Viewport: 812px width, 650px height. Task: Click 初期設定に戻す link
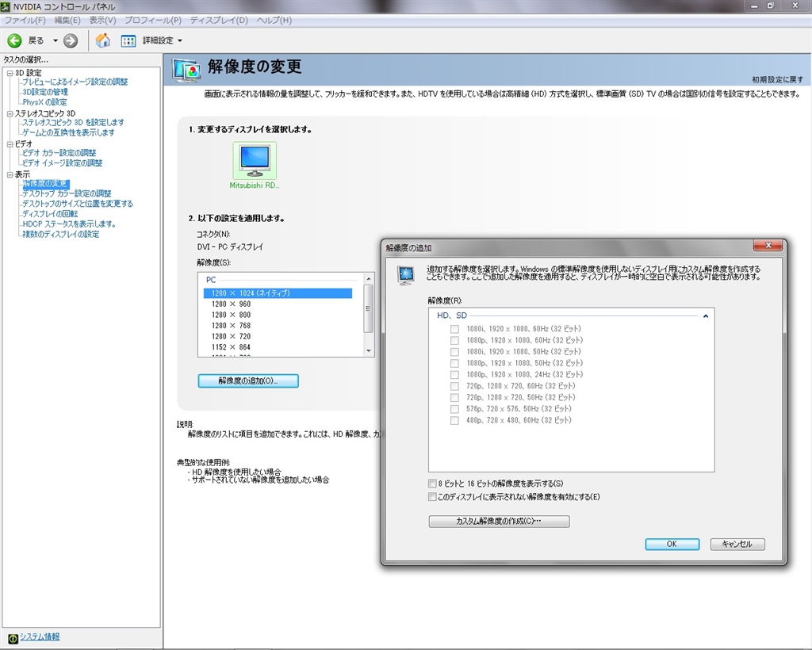coord(777,79)
